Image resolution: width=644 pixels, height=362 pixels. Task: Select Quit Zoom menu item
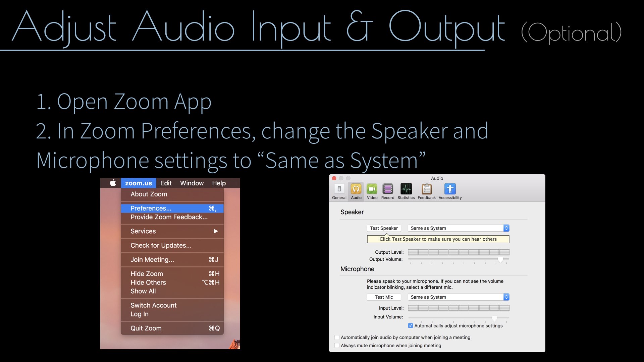[172, 328]
